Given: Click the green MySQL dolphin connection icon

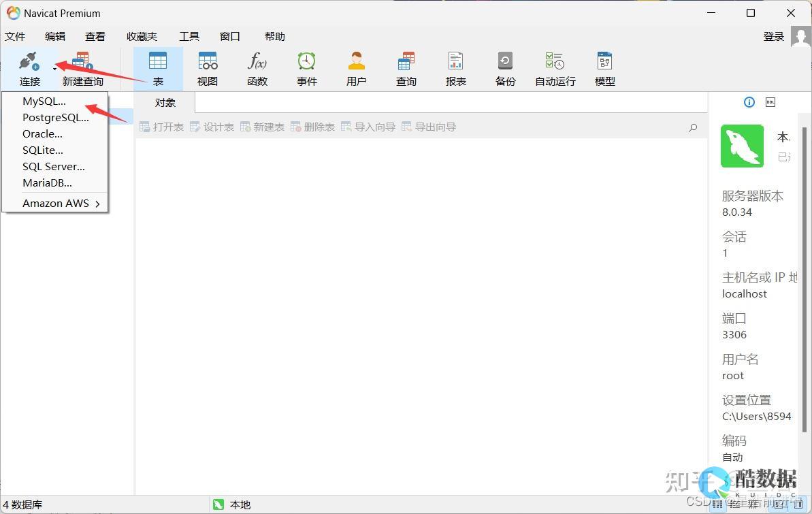Looking at the screenshot, I should (742, 146).
